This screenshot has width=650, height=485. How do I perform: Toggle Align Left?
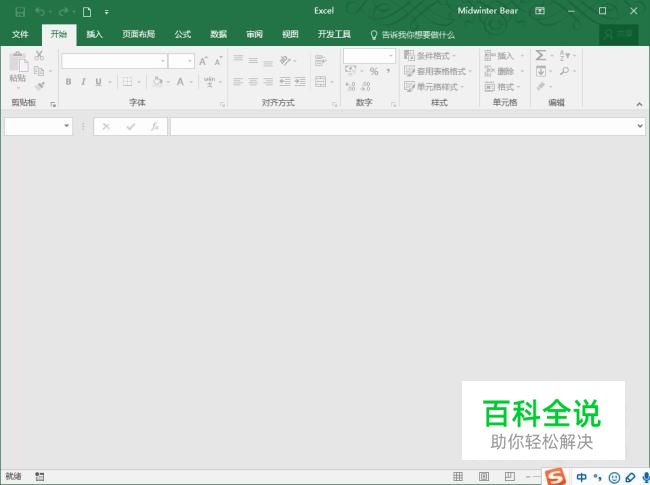238,82
